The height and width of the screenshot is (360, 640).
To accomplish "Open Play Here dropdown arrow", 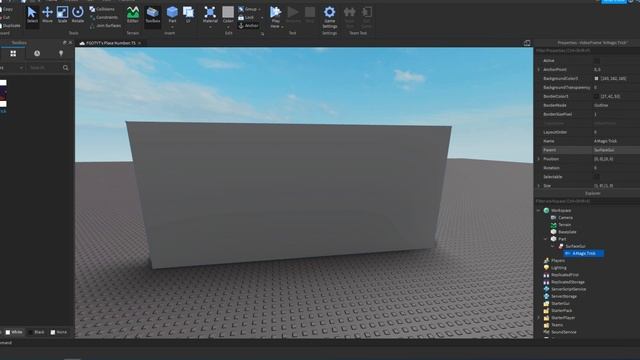I will pyautogui.click(x=282, y=27).
